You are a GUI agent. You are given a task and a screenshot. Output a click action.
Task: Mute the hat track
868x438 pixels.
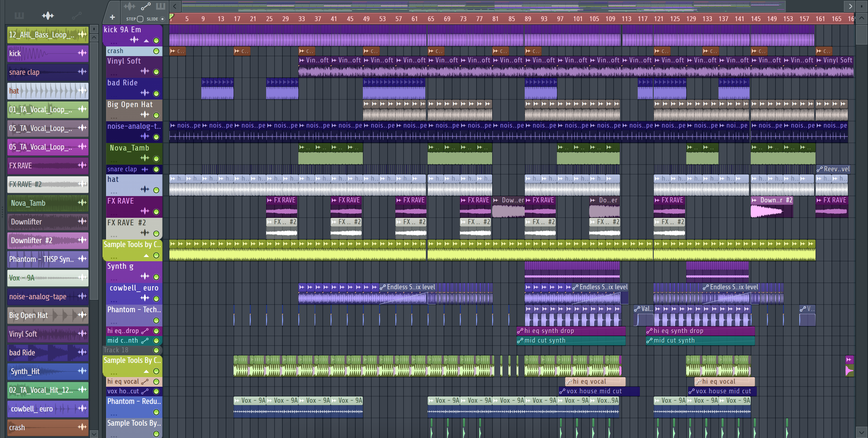[156, 190]
